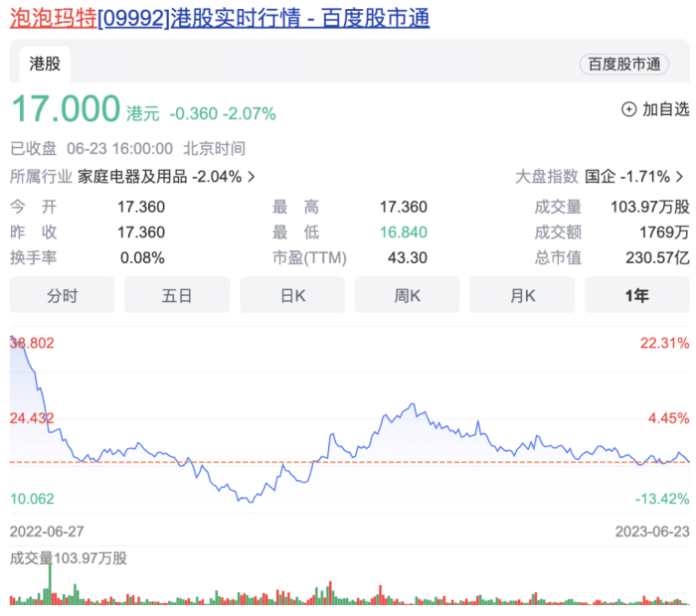696x616 pixels.
Task: Click the current price 17.000
Action: click(x=66, y=109)
